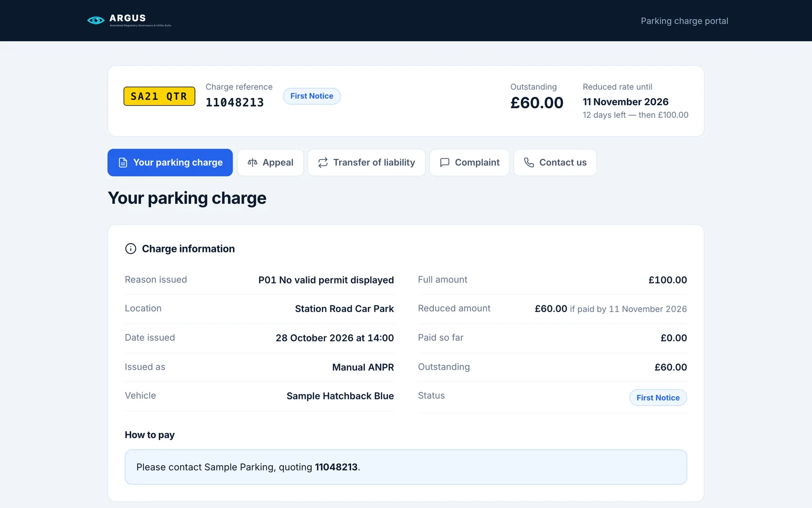
Task: Select the Contact us tab
Action: (555, 163)
